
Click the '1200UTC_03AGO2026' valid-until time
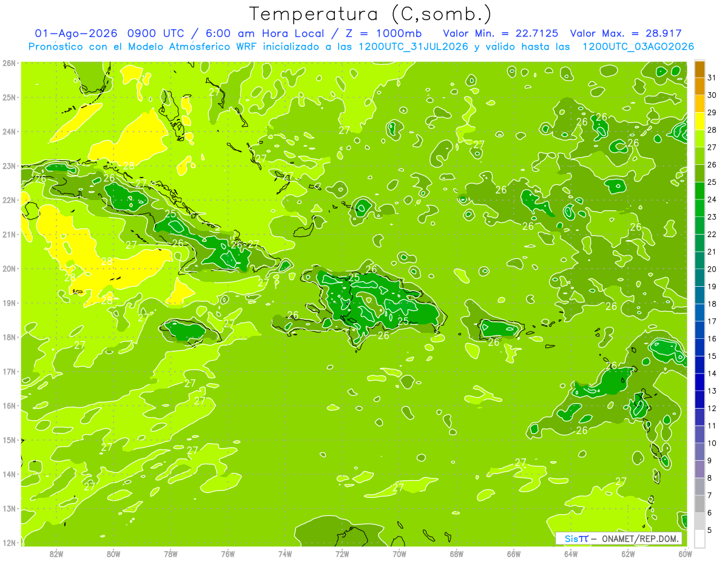point(638,47)
